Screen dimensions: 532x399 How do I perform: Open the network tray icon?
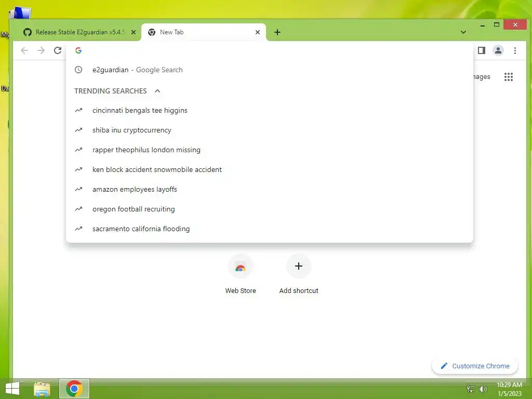(x=471, y=389)
